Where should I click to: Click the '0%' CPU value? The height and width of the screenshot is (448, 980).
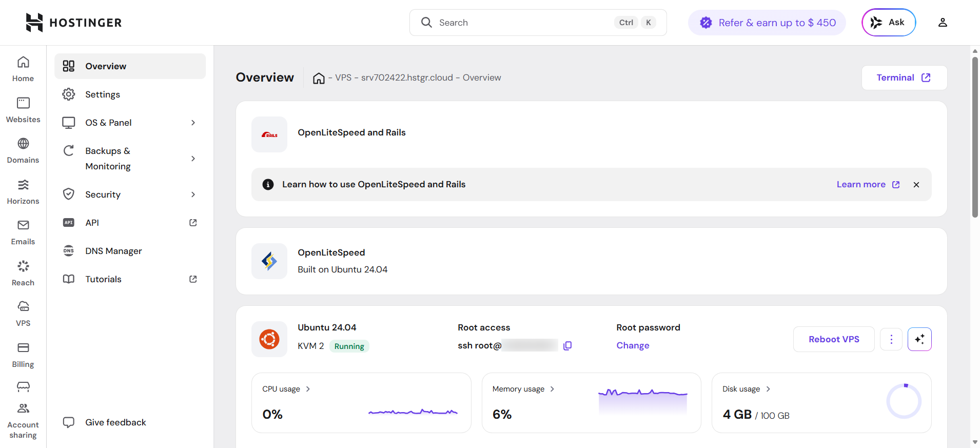[272, 414]
